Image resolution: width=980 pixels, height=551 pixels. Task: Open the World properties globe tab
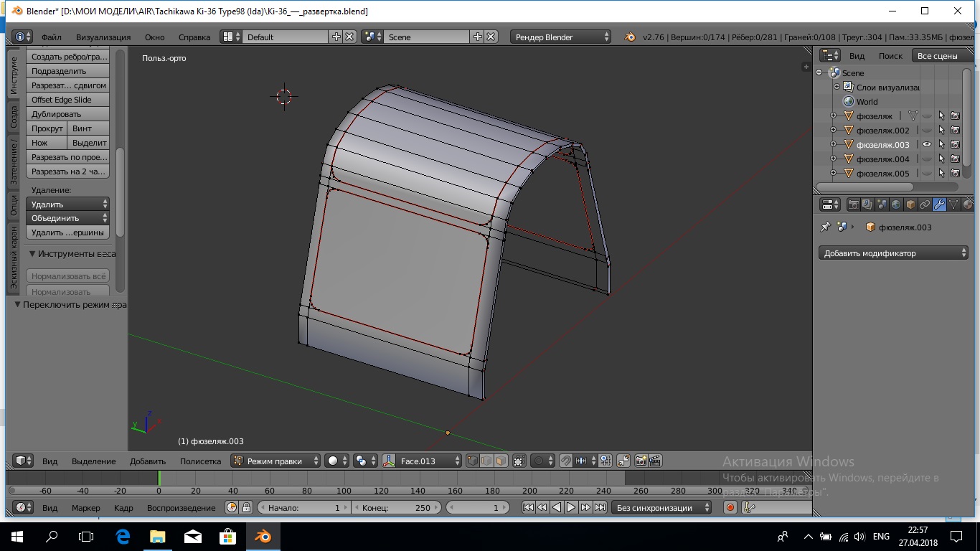pos(896,204)
